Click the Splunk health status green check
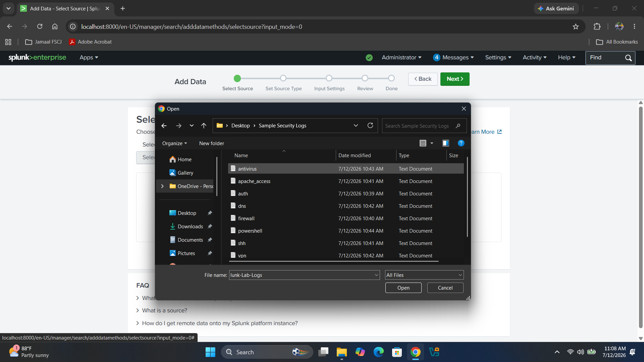Image resolution: width=644 pixels, height=362 pixels. (369, 58)
